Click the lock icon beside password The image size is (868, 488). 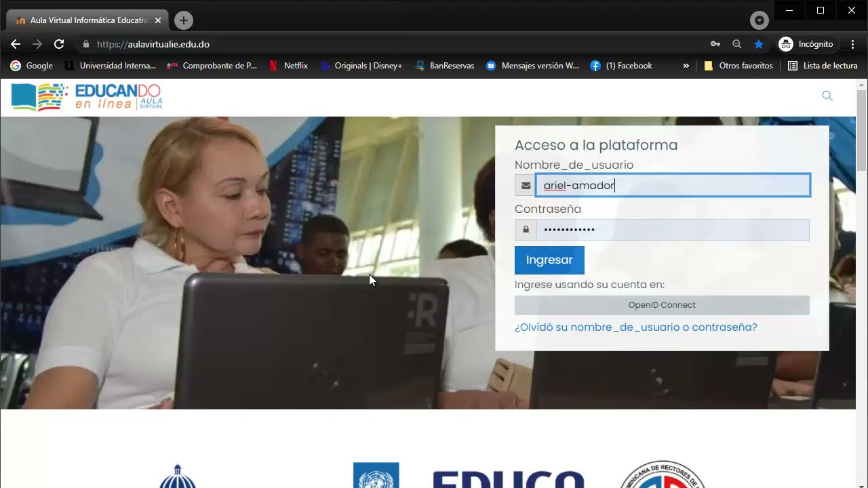(x=526, y=230)
